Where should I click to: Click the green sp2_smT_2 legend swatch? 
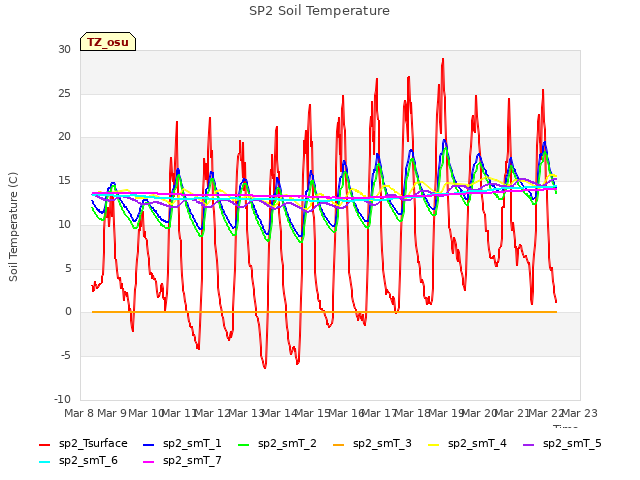[x=243, y=444]
